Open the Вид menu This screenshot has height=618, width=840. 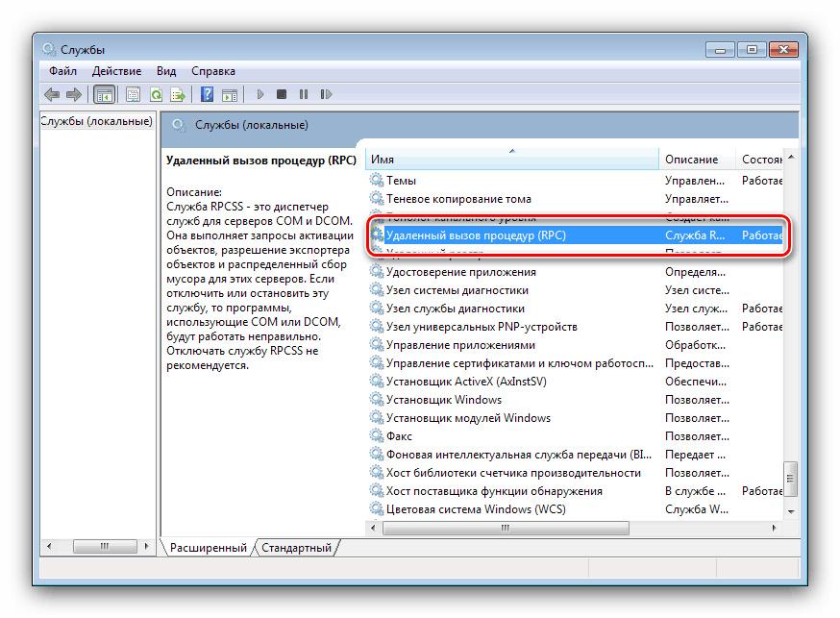pos(166,71)
